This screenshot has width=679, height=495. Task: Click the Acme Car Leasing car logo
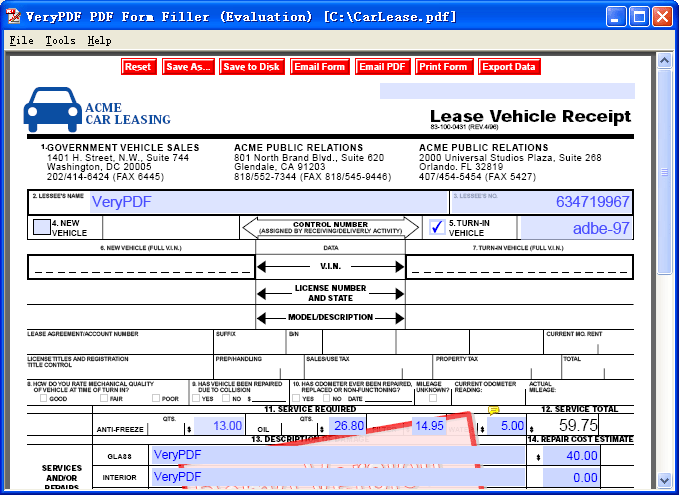tap(53, 110)
